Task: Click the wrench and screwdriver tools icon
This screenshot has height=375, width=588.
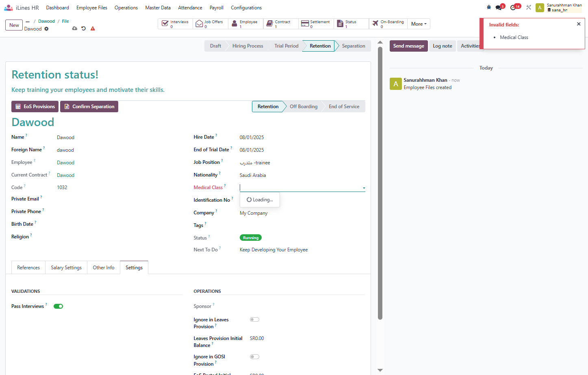Action: 529,7
